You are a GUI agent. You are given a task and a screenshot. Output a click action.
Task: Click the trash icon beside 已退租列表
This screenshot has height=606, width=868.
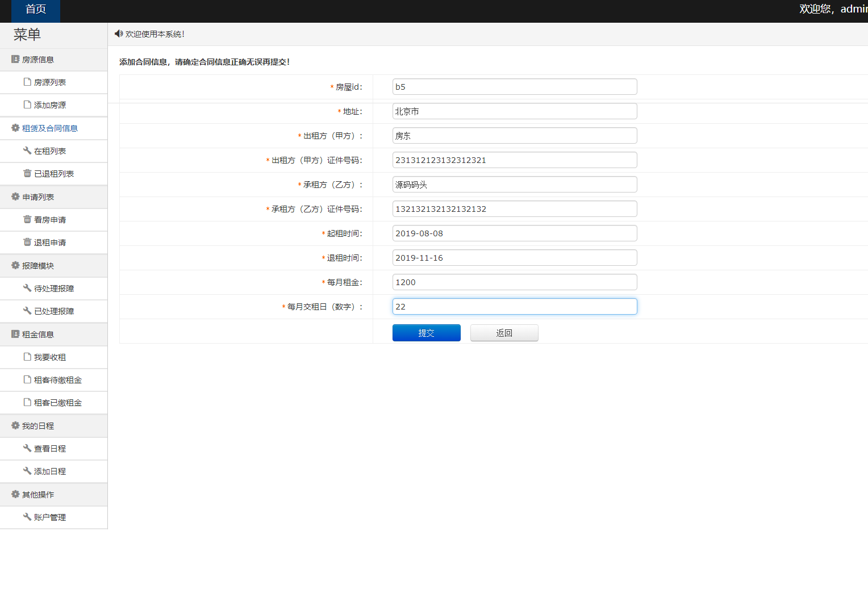(27, 173)
